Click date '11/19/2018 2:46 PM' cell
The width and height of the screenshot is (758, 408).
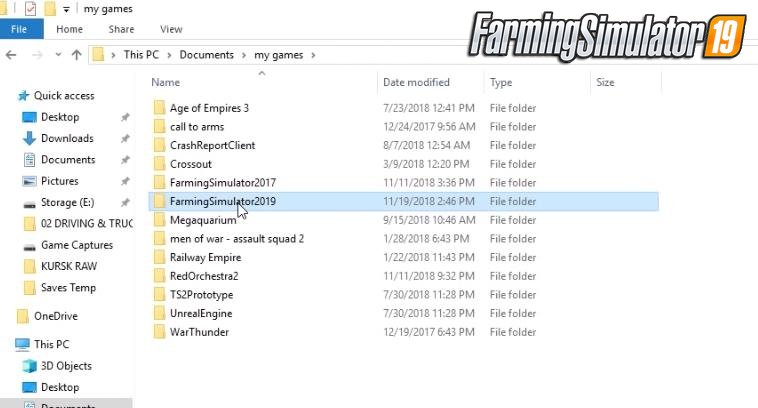429,201
